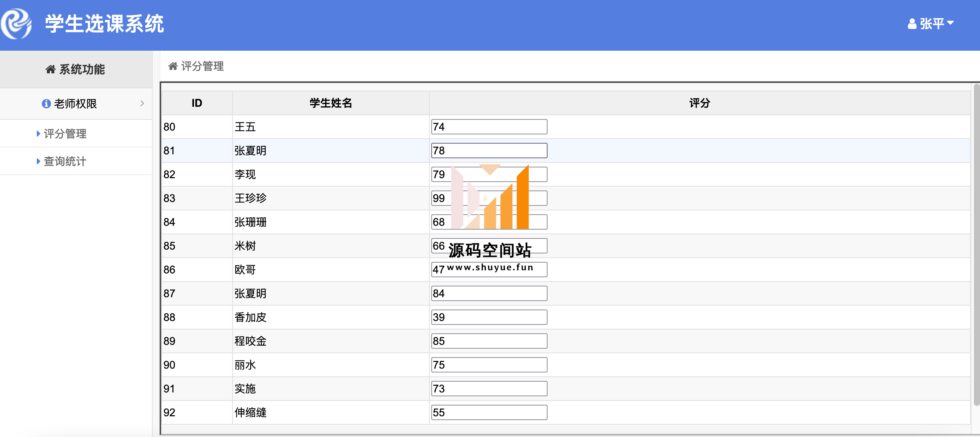Edit score field for student ID 87

click(489, 293)
